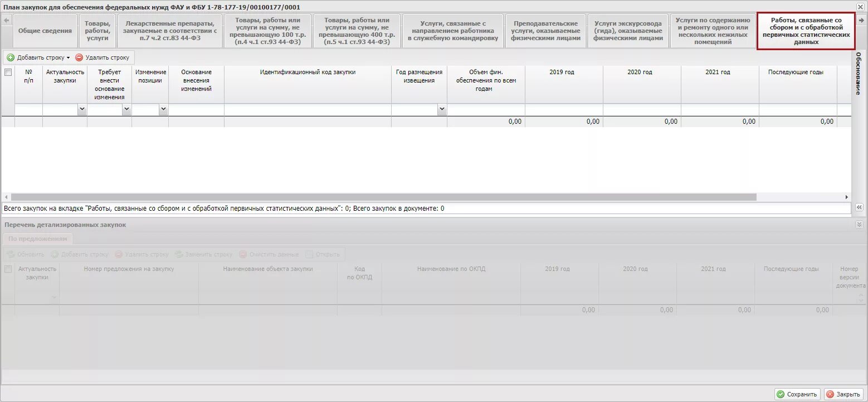Expand Добавить строку dropdown arrow
The image size is (868, 402).
coord(68,57)
